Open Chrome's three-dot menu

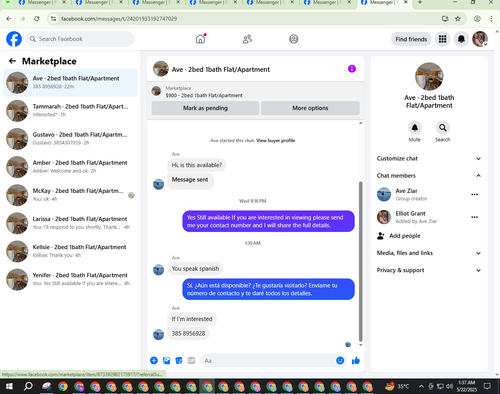pyautogui.click(x=491, y=19)
